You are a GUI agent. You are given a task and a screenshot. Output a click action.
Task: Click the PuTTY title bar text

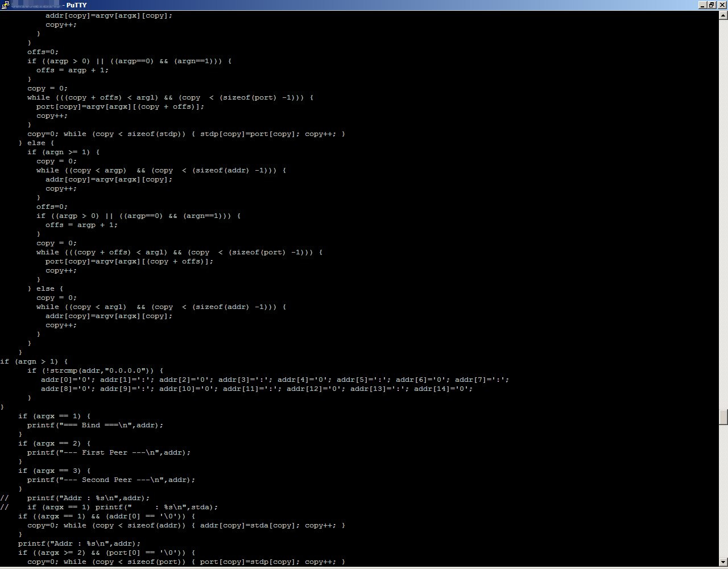coord(76,5)
